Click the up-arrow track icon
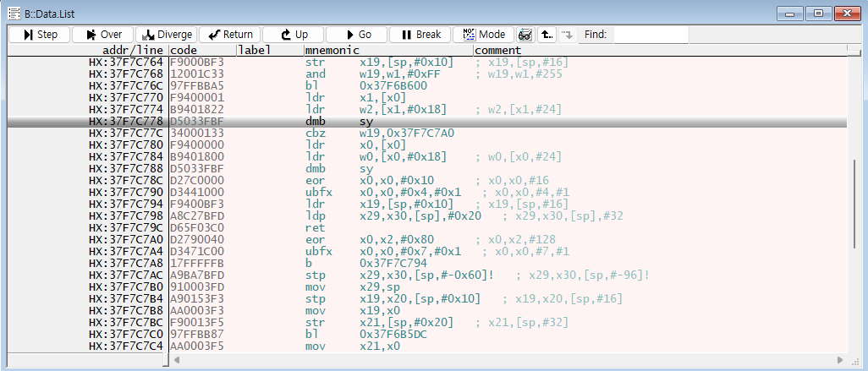This screenshot has width=868, height=371. point(547,35)
